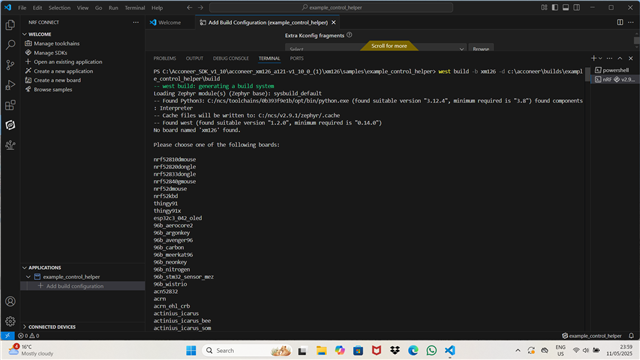This screenshot has height=360, width=640.
Task: Open the Run and Debug view
Action: [x=10, y=85]
